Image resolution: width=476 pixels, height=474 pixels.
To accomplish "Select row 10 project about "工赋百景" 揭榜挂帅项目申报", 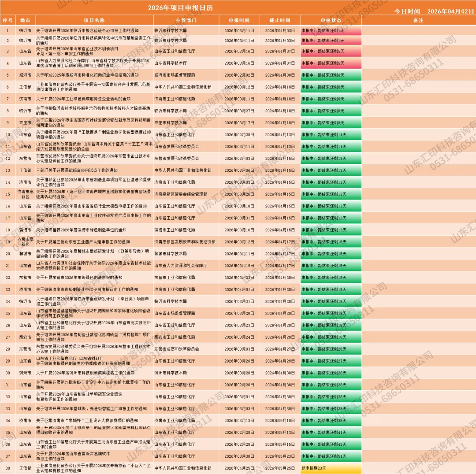I will click(x=93, y=134).
